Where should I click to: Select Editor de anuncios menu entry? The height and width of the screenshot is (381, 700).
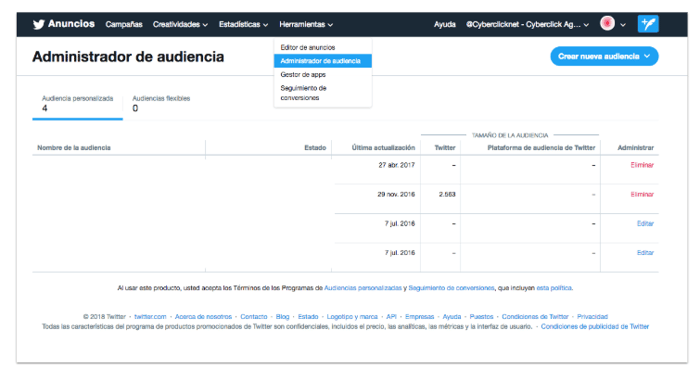coord(323,47)
